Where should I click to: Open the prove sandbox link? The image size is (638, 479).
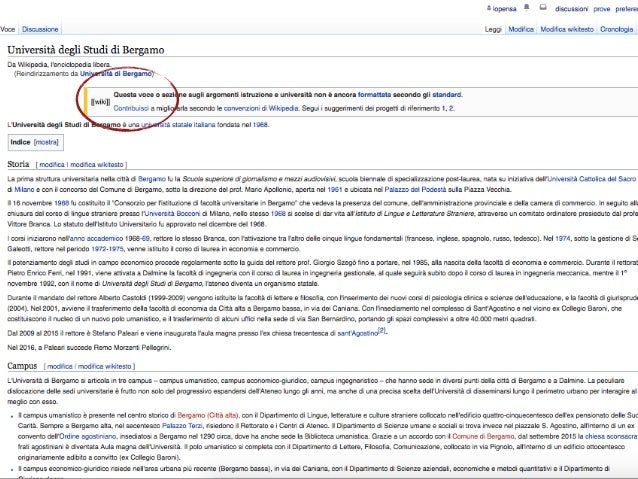pos(601,9)
